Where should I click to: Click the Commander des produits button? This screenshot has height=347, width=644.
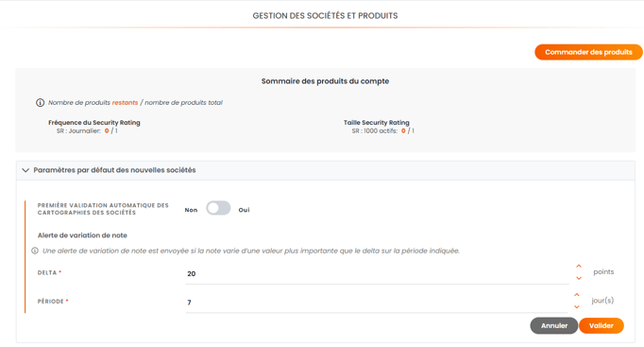[x=588, y=52]
